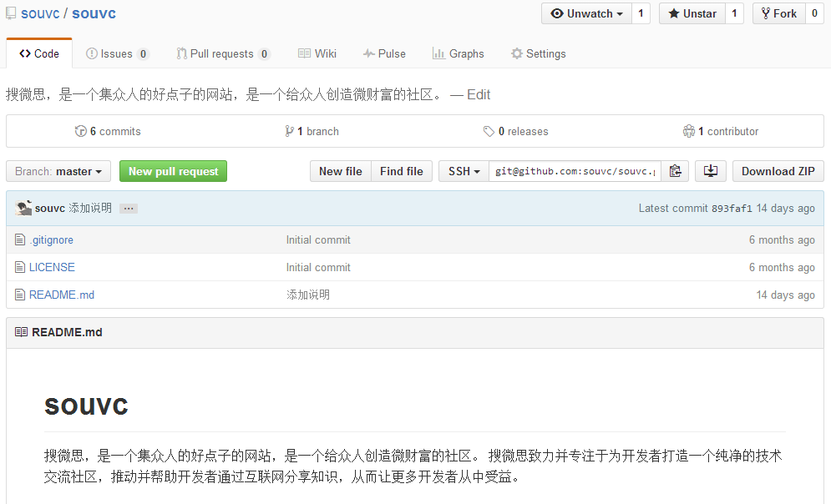This screenshot has height=504, width=831.
Task: Click the Code brackets icon
Action: click(x=25, y=53)
